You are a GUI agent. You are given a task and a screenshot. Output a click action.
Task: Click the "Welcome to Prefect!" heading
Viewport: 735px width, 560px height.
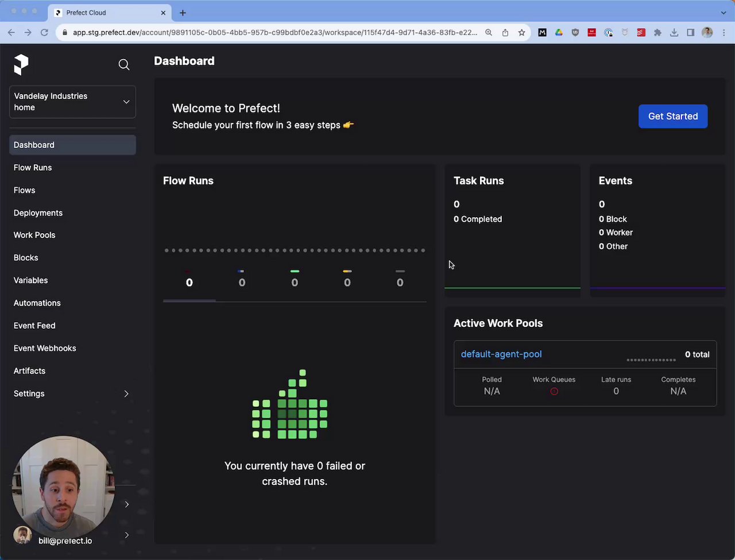point(226,108)
